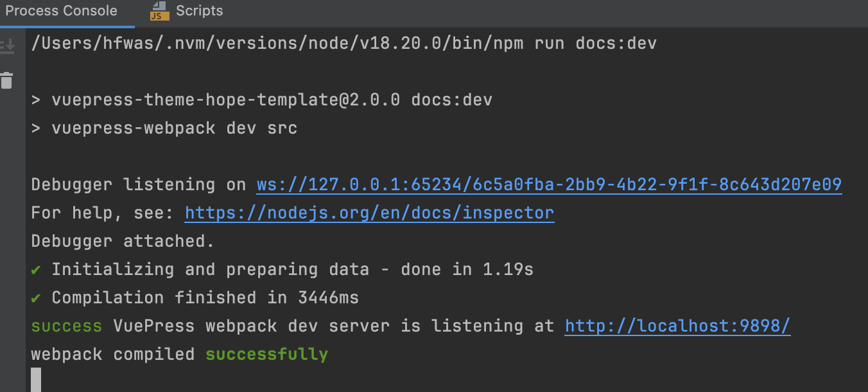Click the green checkmark beside Initializing line
This screenshot has width=868, height=392.
[37, 269]
